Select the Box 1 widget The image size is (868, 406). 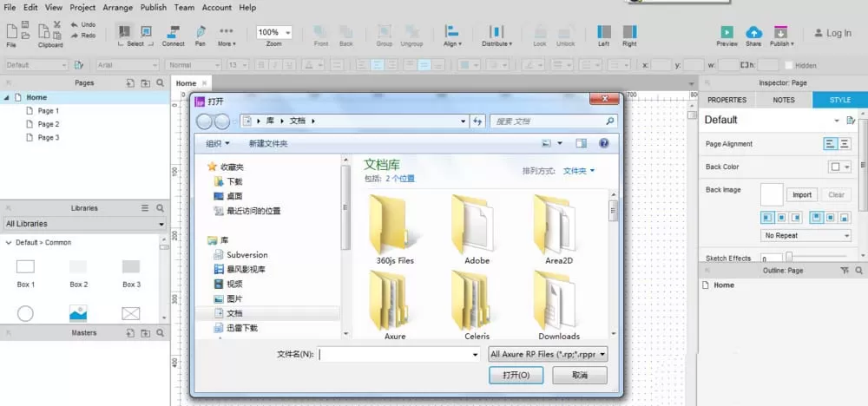(25, 267)
